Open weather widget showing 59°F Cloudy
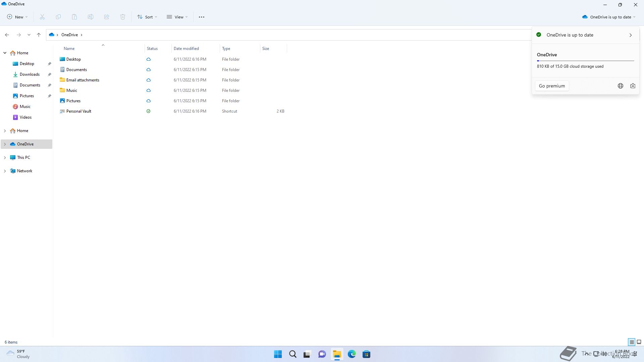Viewport: 644px width, 362px height. pyautogui.click(x=18, y=354)
